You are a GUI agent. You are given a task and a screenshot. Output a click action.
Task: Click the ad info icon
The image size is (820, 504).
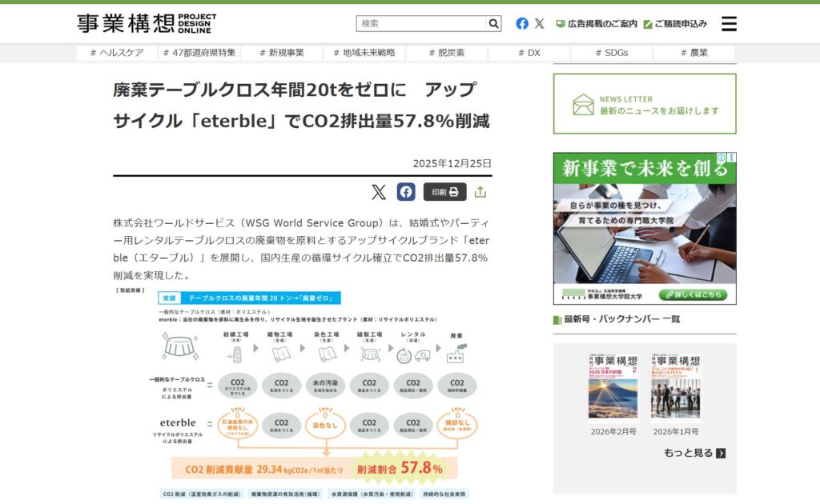(x=722, y=158)
